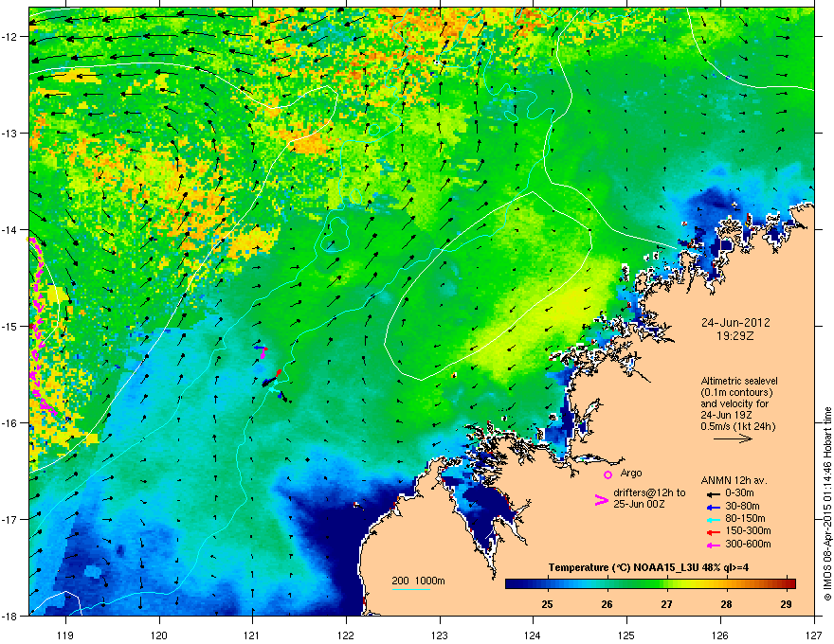
Task: Click the magenta drifters arrowhead legend symbol
Action: click(602, 499)
